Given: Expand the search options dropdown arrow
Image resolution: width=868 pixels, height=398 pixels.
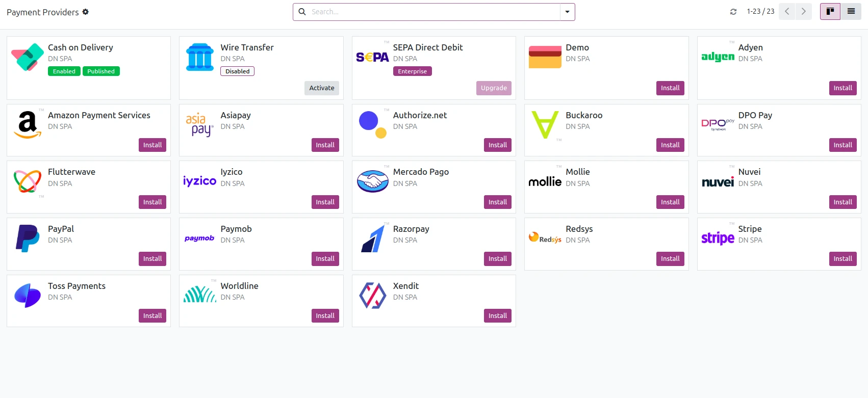Looking at the screenshot, I should coord(567,12).
